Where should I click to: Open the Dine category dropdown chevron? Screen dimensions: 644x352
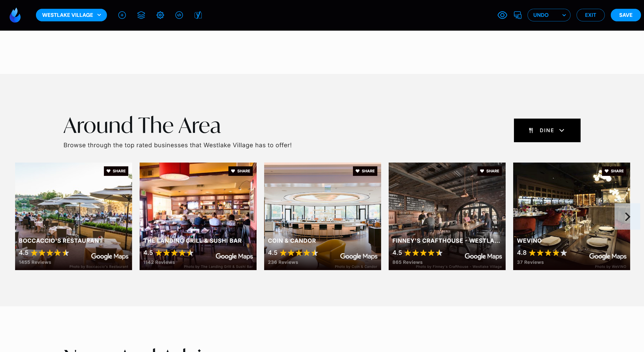point(562,130)
